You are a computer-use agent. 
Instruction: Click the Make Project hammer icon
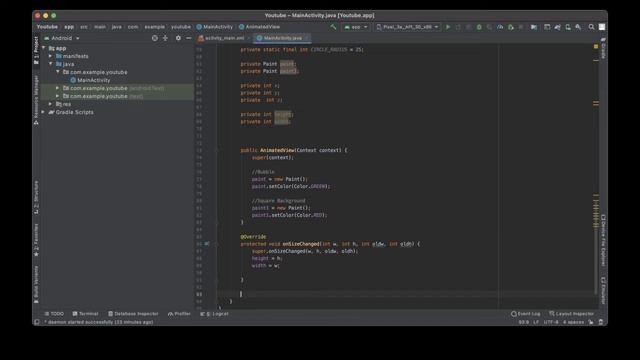tap(333, 27)
